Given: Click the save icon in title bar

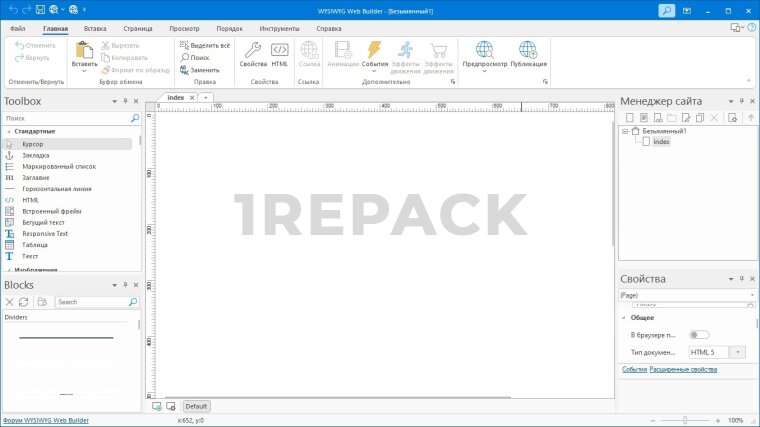Looking at the screenshot, I should pyautogui.click(x=39, y=10).
